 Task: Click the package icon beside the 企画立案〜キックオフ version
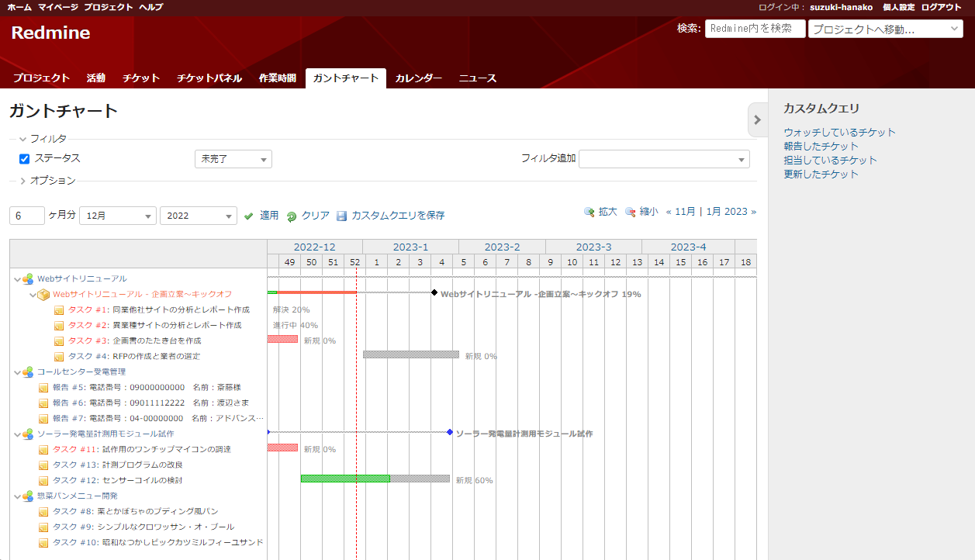click(x=43, y=295)
